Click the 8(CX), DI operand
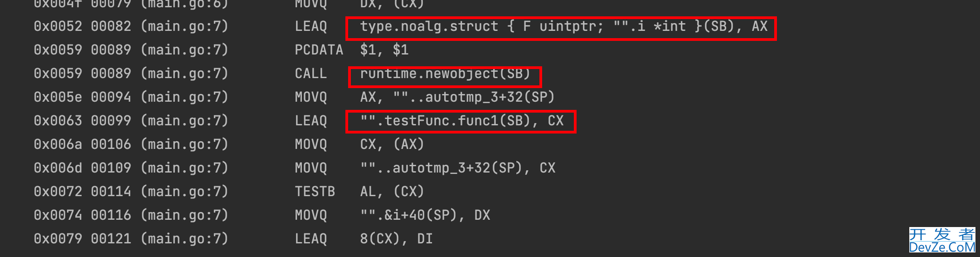Screen dimensions: 980x257 tap(397, 239)
